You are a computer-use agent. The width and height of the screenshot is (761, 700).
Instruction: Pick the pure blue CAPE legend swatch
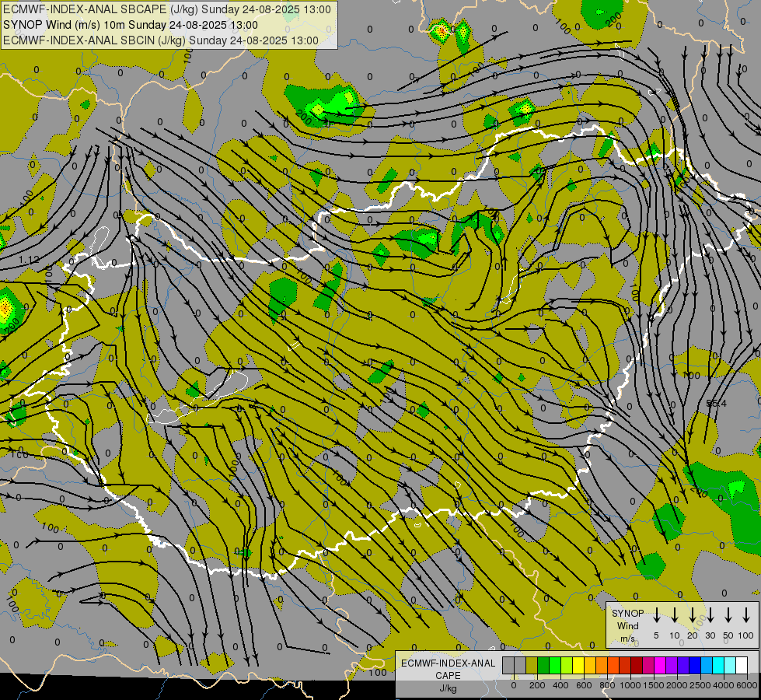coord(694,665)
